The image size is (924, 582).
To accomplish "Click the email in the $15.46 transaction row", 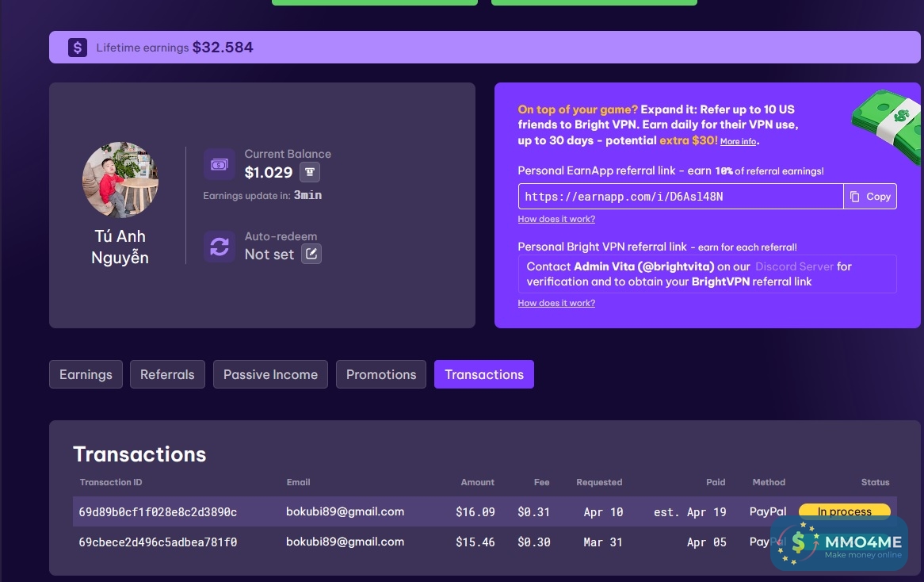I will 346,542.
